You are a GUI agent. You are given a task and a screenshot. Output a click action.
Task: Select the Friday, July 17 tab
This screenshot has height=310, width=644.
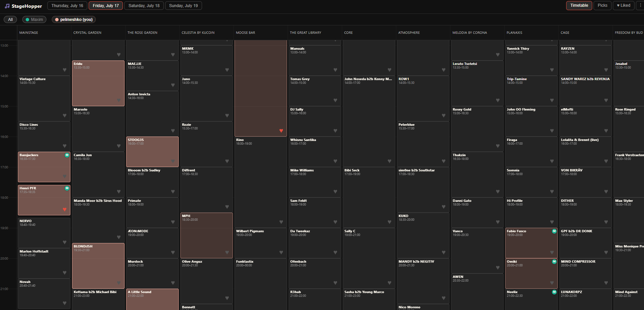(106, 6)
